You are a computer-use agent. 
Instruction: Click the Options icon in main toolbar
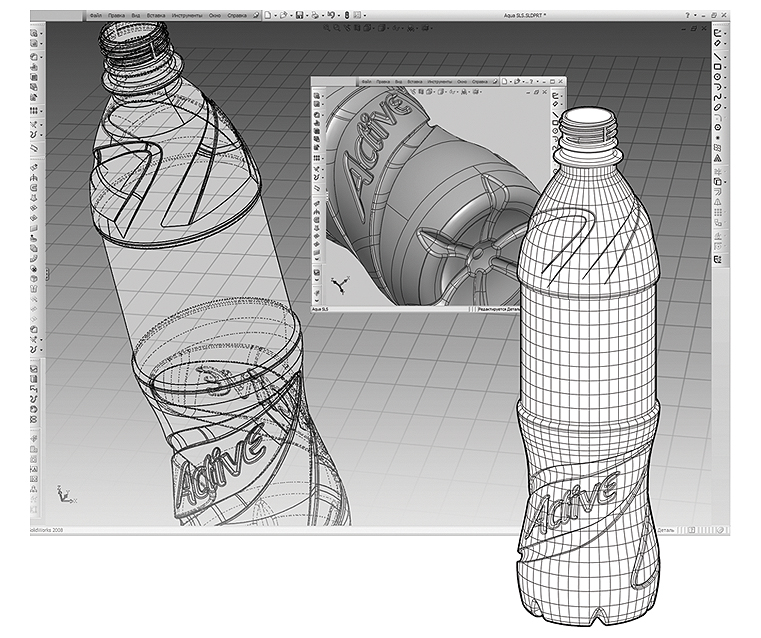(x=357, y=15)
